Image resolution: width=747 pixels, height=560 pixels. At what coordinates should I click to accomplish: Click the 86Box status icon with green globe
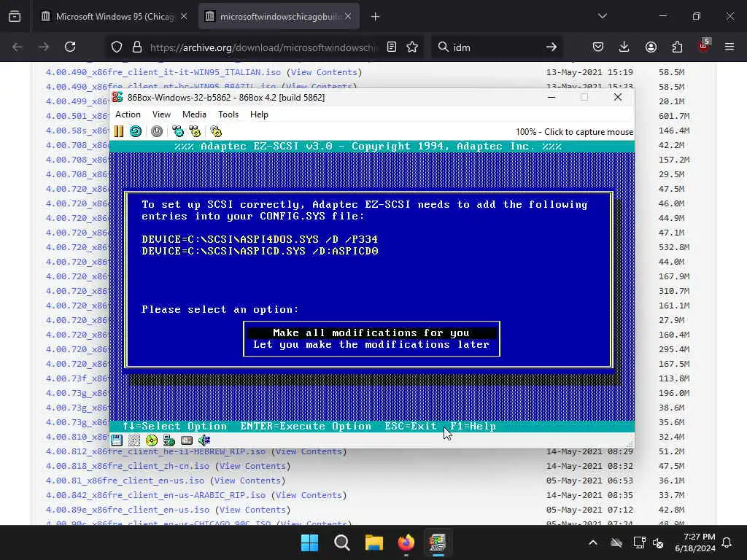coord(169,440)
